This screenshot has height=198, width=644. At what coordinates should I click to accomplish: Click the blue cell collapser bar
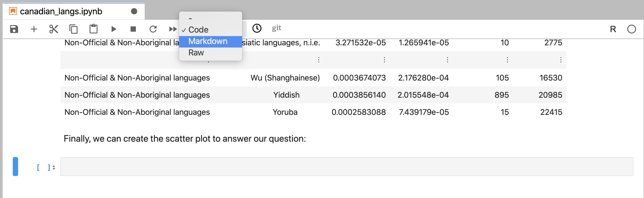(16, 167)
